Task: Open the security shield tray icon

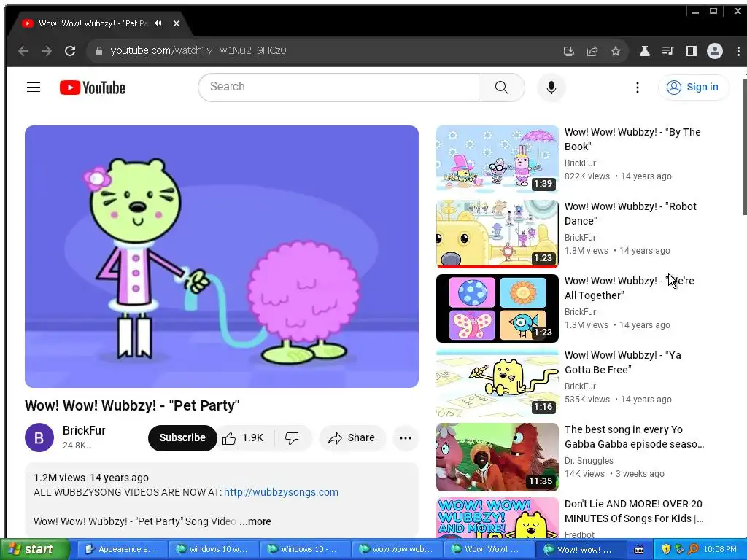Action: [665, 550]
